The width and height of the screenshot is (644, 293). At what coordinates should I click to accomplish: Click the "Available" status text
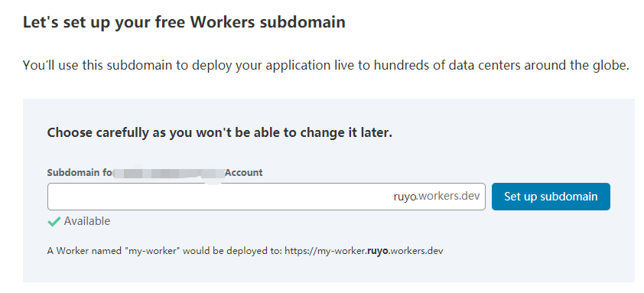coord(87,221)
